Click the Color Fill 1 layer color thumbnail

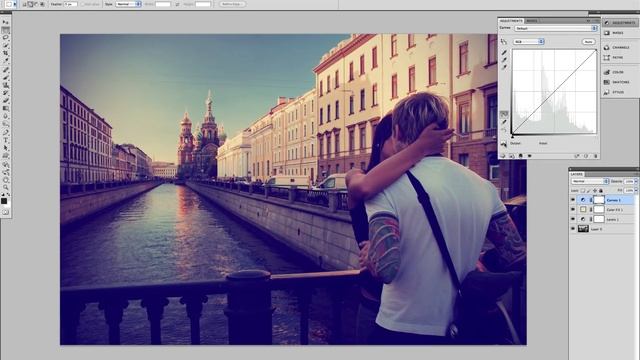pyautogui.click(x=583, y=209)
